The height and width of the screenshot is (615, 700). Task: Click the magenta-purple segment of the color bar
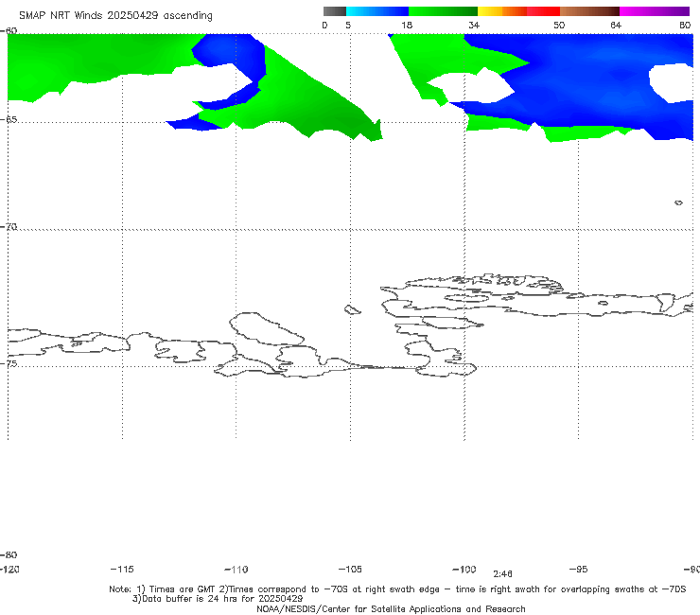[x=655, y=11]
